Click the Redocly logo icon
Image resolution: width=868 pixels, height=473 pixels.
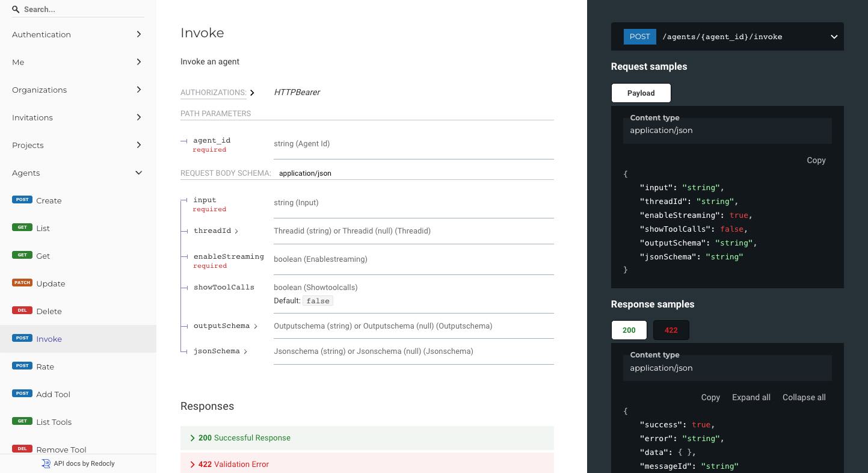[x=46, y=463]
